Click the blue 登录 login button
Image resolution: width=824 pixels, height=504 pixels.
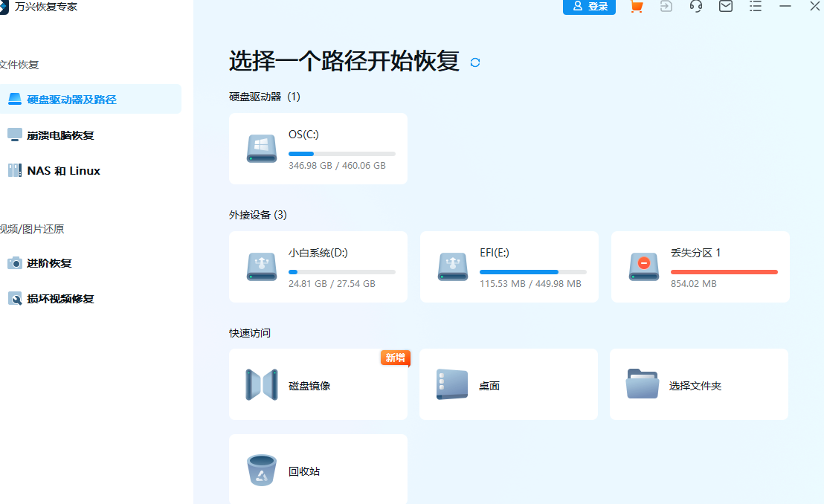(589, 7)
